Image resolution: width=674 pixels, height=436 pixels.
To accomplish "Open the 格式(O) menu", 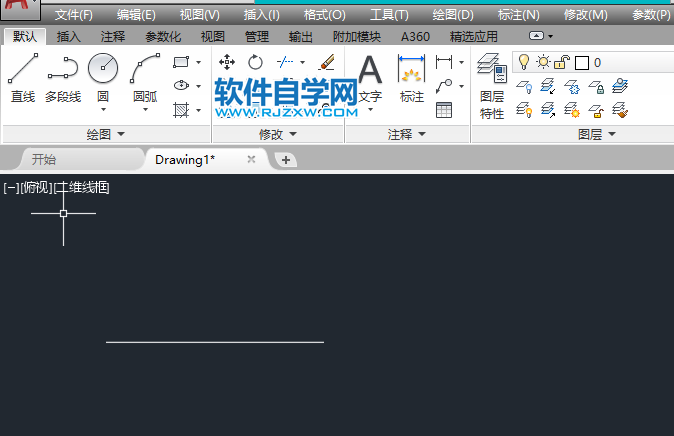I will coord(324,15).
